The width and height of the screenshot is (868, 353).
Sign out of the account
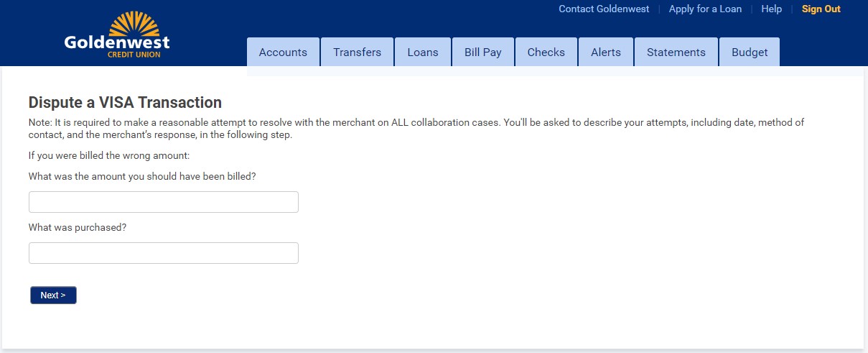click(821, 9)
